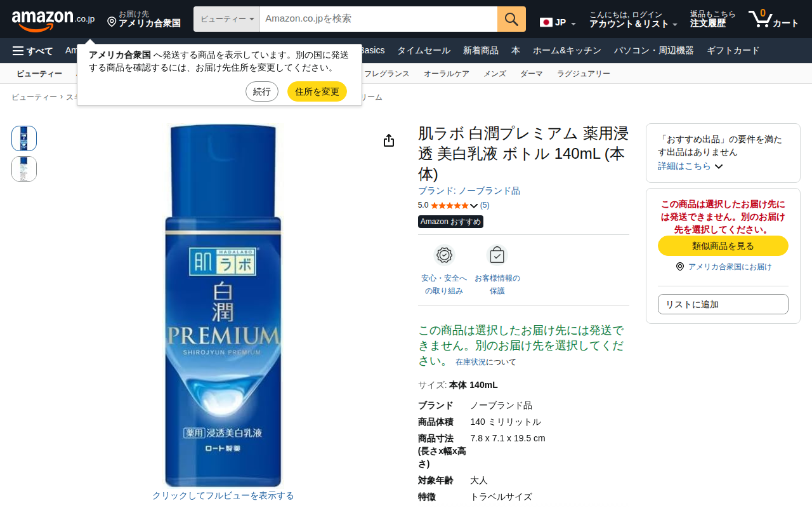Expand the star rating breakdown arrow
The height and width of the screenshot is (508, 812).
coord(473,205)
